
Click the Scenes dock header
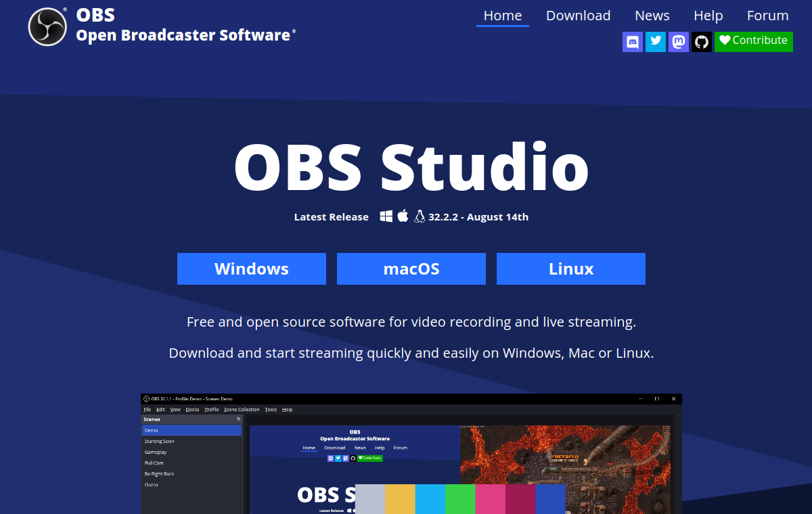[191, 419]
